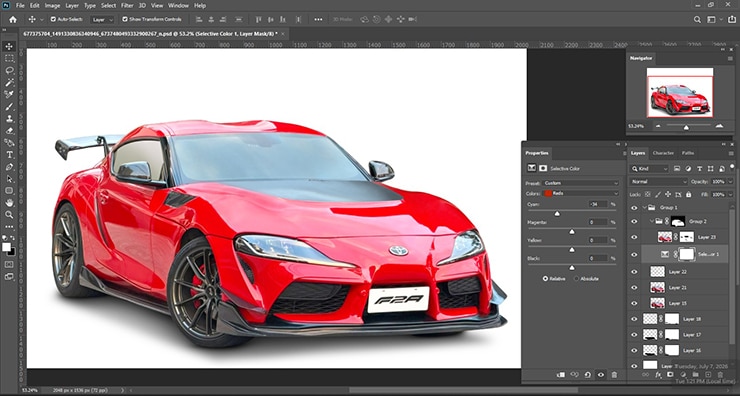The width and height of the screenshot is (740, 396).
Task: Hide the Group 1 layer group
Action: (x=634, y=208)
